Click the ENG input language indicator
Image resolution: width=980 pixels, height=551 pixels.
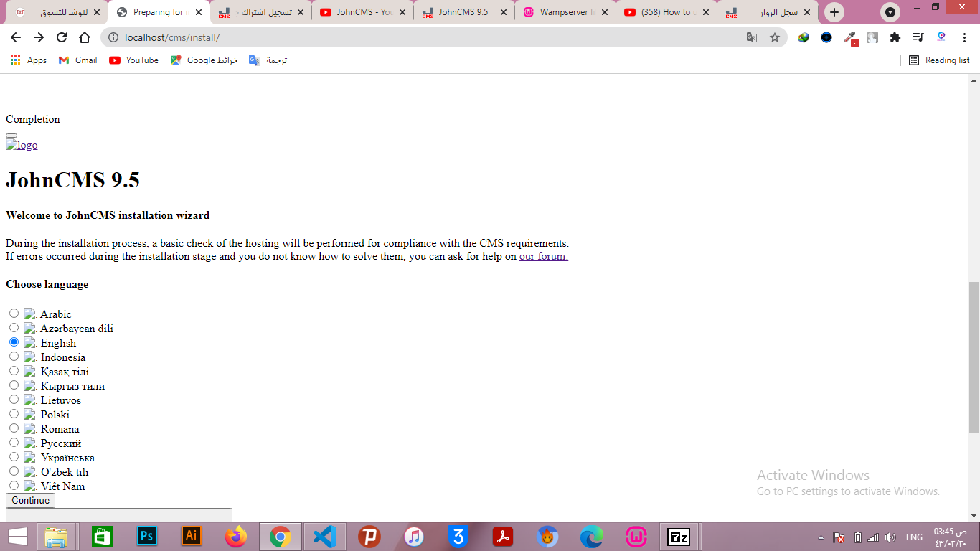(915, 537)
